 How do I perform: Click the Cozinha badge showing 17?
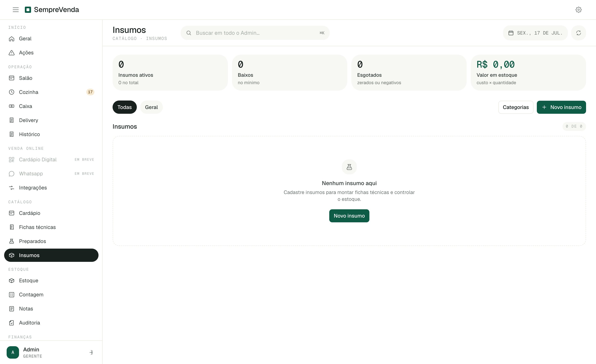click(x=90, y=92)
